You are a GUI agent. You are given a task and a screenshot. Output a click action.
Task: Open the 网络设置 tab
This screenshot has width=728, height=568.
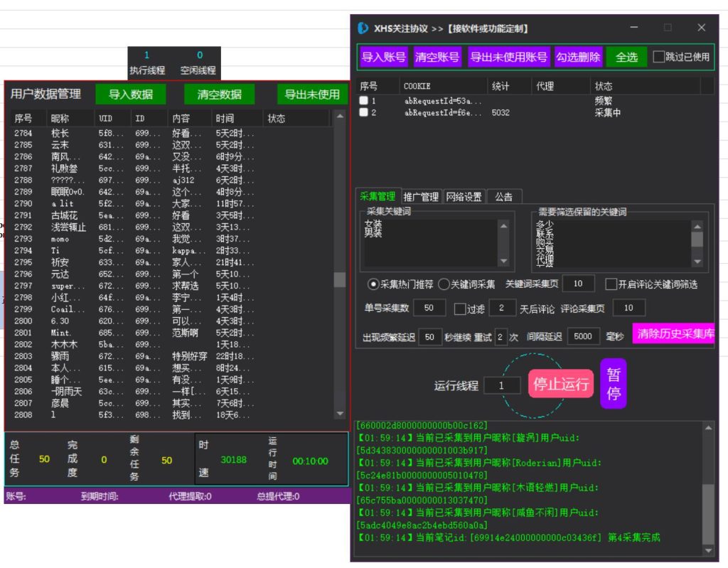coord(464,197)
